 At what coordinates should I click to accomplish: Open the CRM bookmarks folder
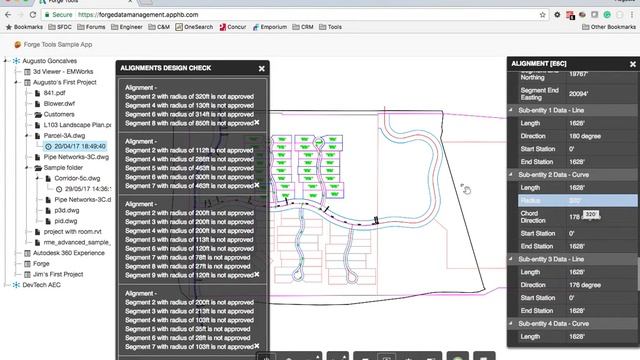pyautogui.click(x=303, y=27)
